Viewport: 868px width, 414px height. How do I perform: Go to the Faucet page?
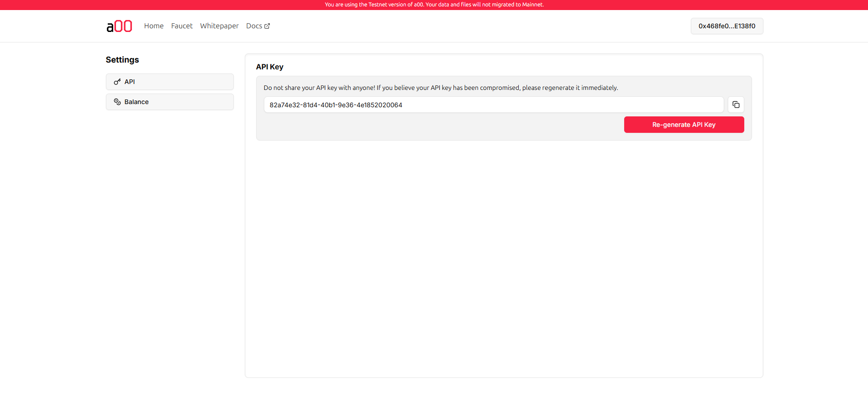click(x=182, y=26)
